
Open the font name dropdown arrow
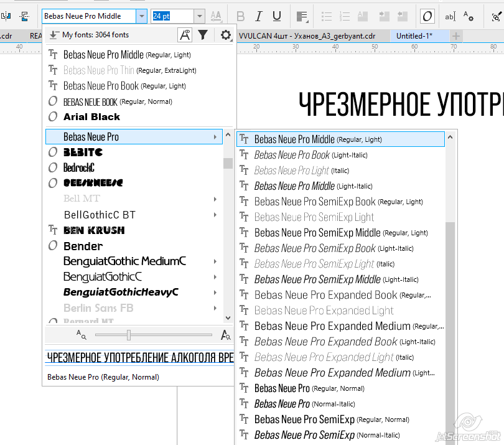[141, 16]
